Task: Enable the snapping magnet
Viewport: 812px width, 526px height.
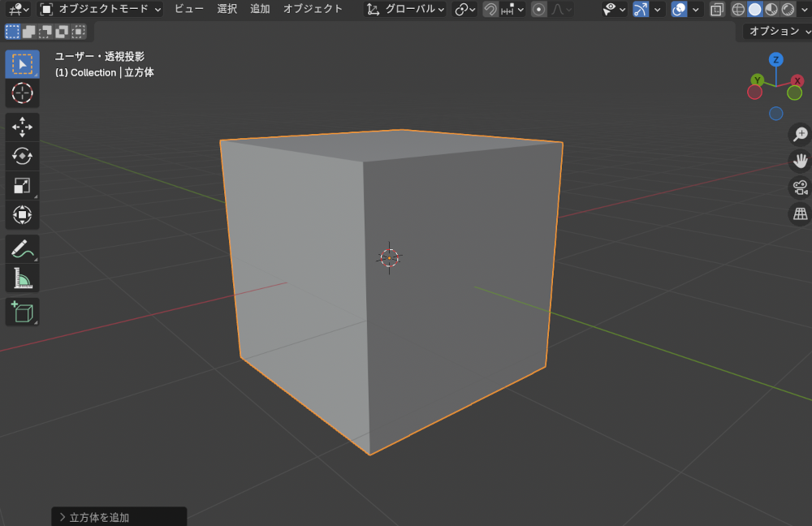Action: click(x=489, y=9)
